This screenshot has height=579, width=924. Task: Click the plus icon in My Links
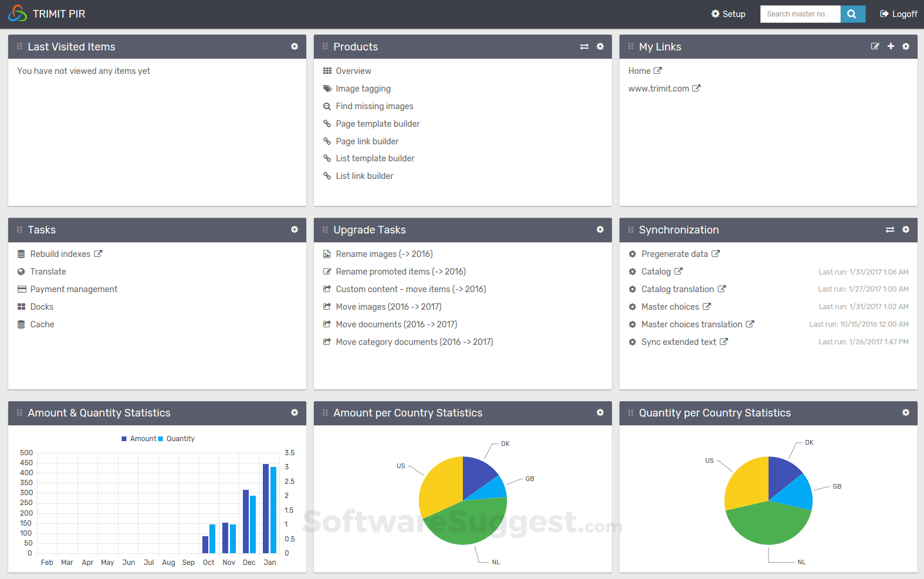coord(891,46)
